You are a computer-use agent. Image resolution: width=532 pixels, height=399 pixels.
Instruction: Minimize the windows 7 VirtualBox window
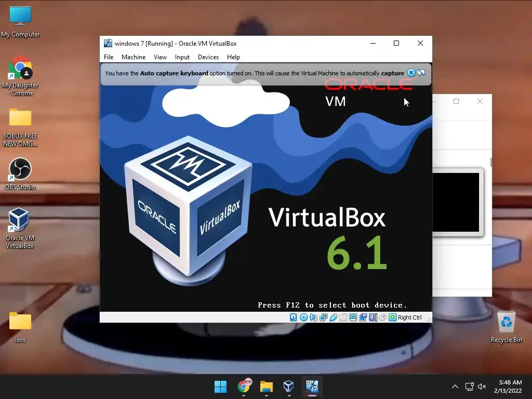pyautogui.click(x=373, y=43)
